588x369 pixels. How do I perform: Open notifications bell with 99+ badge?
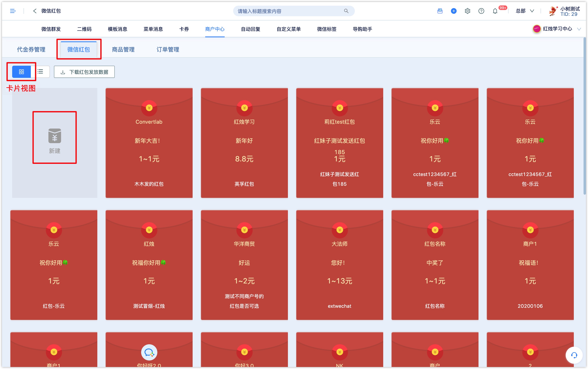[495, 11]
